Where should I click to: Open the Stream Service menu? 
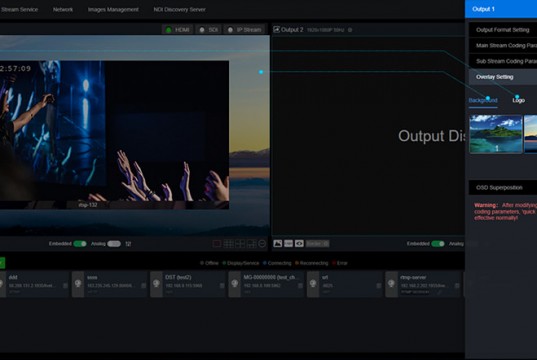coord(19,10)
